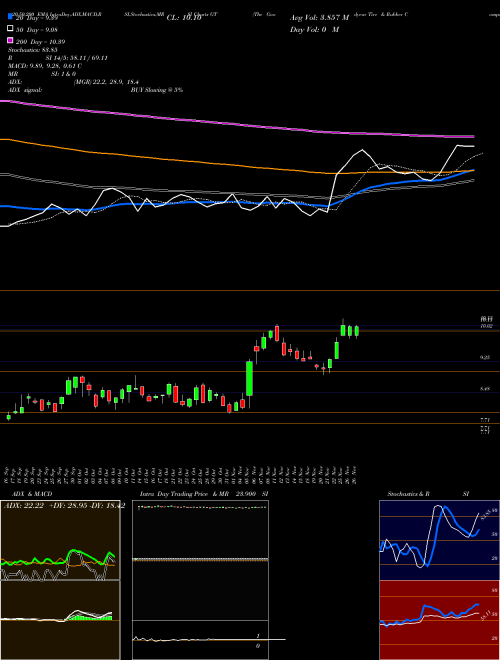The width and height of the screenshot is (500, 660).
Task: Click the 'SI 14/3: 58.11 / 69.11' reading
Action: click(x=77, y=58)
